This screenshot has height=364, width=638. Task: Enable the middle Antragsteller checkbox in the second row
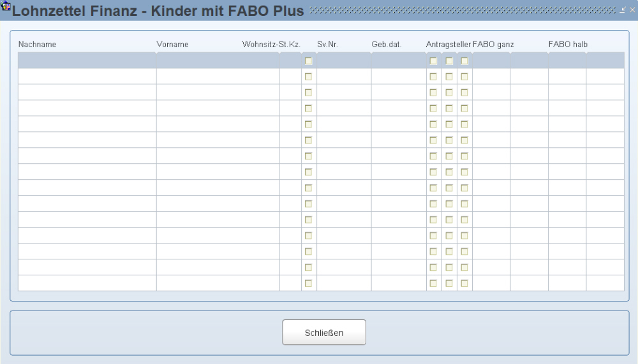pyautogui.click(x=449, y=76)
